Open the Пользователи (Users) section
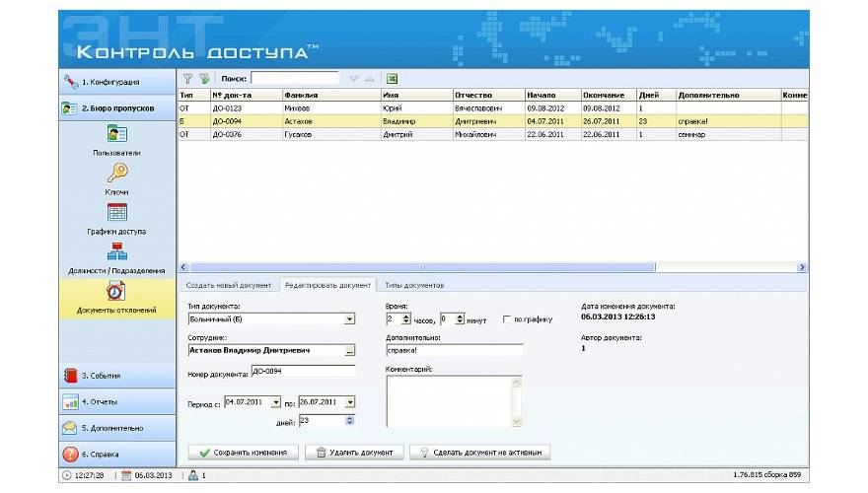 [x=116, y=136]
